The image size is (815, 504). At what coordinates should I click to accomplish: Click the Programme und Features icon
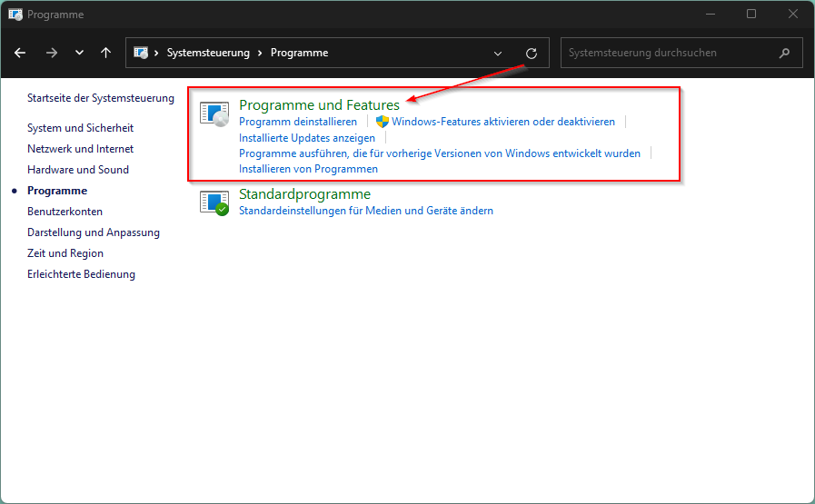pos(214,114)
